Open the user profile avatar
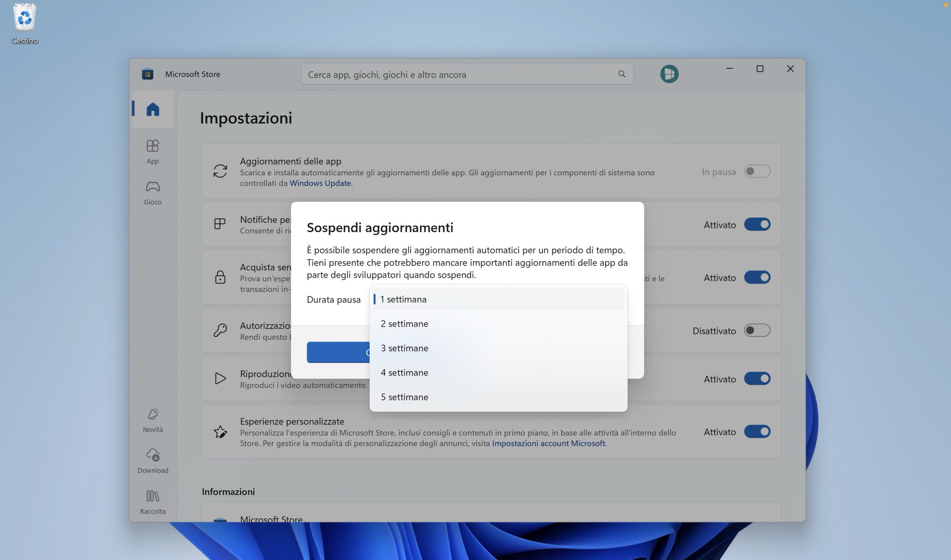The image size is (951, 560). (x=669, y=74)
